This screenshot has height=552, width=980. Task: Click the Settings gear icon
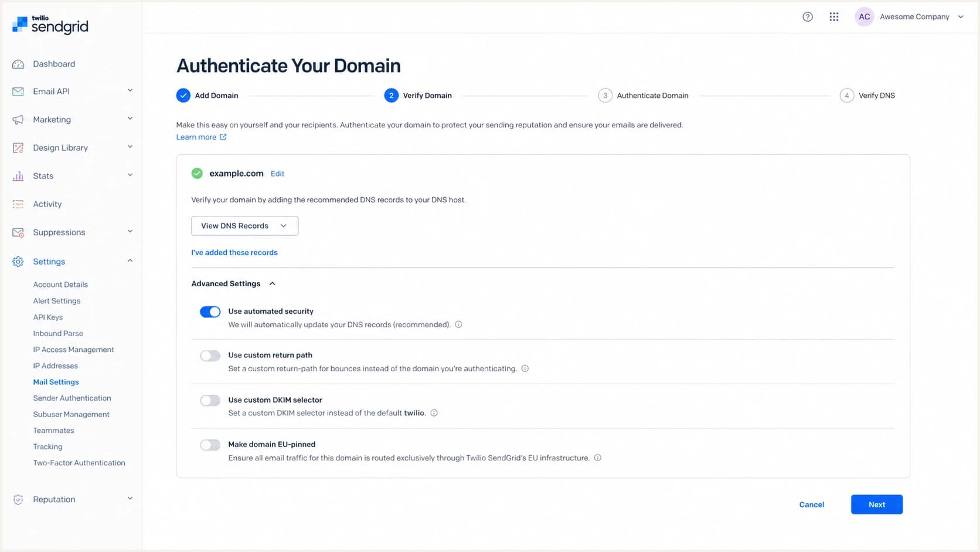pyautogui.click(x=18, y=262)
